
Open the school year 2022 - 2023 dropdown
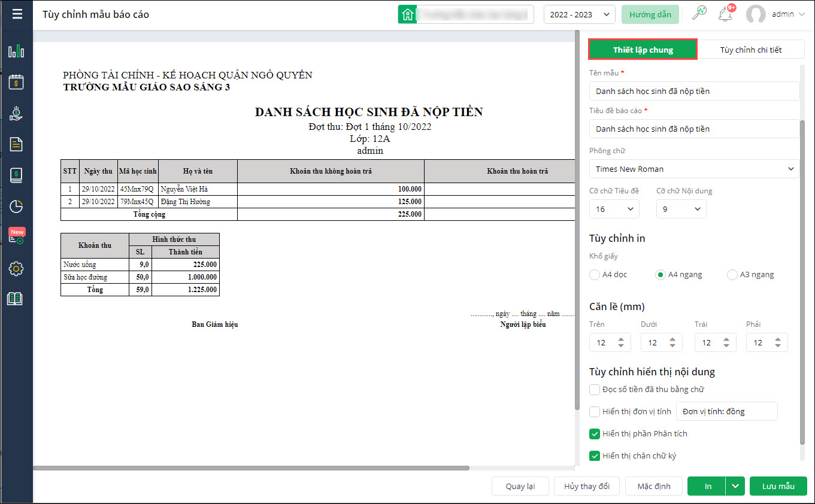579,15
